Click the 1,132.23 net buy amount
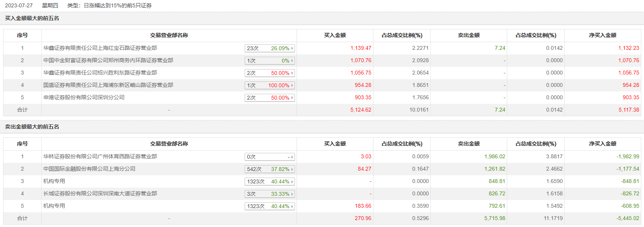This screenshot has width=644, height=227. (629, 48)
